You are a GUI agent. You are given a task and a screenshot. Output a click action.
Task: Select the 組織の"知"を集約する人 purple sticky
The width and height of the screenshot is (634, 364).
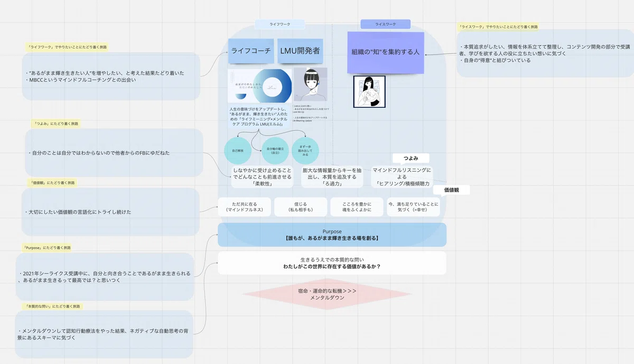tap(386, 52)
